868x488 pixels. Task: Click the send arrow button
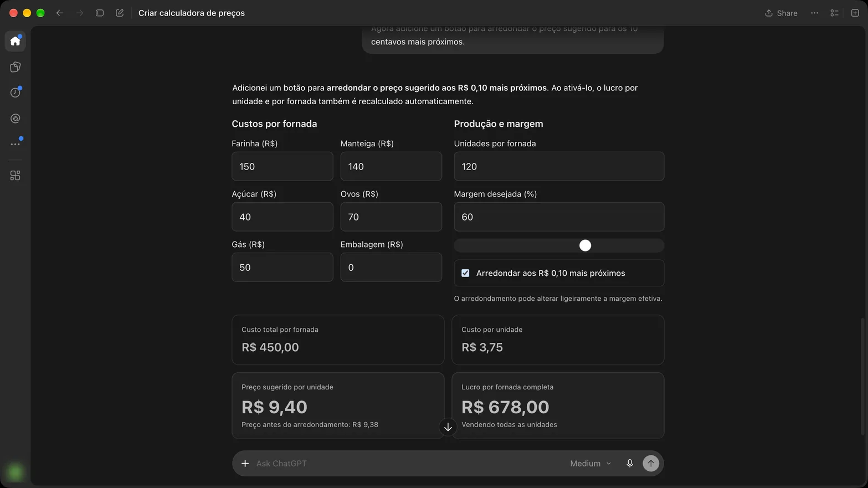pyautogui.click(x=651, y=463)
